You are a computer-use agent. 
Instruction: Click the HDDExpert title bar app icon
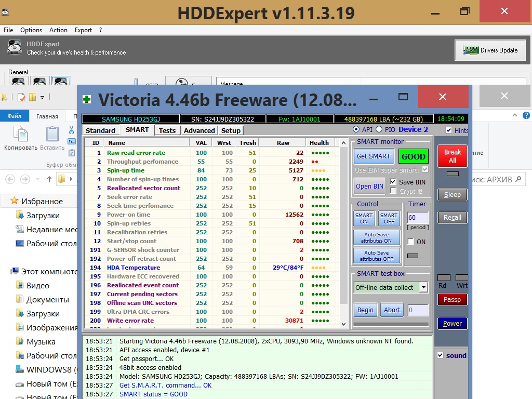tap(5, 12)
